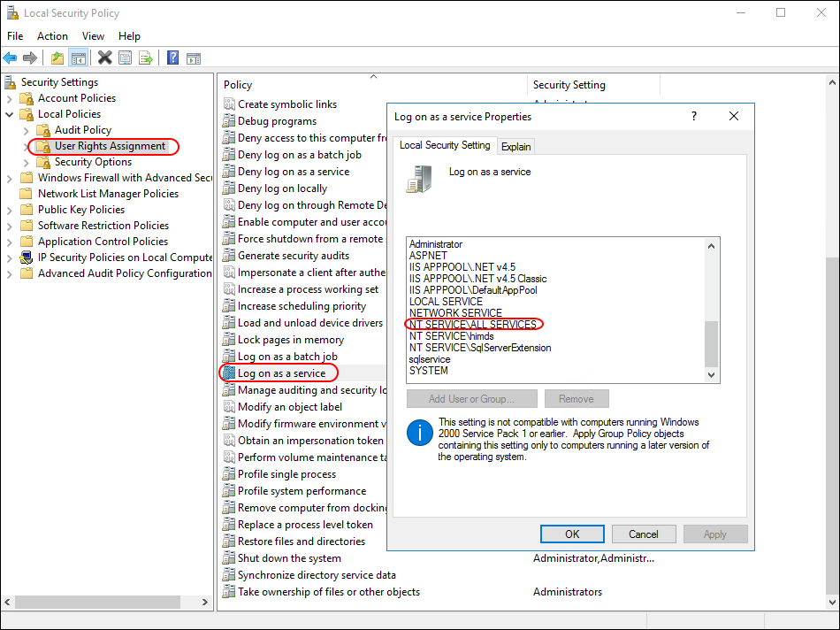Click the OK button in the dialog

pos(572,534)
